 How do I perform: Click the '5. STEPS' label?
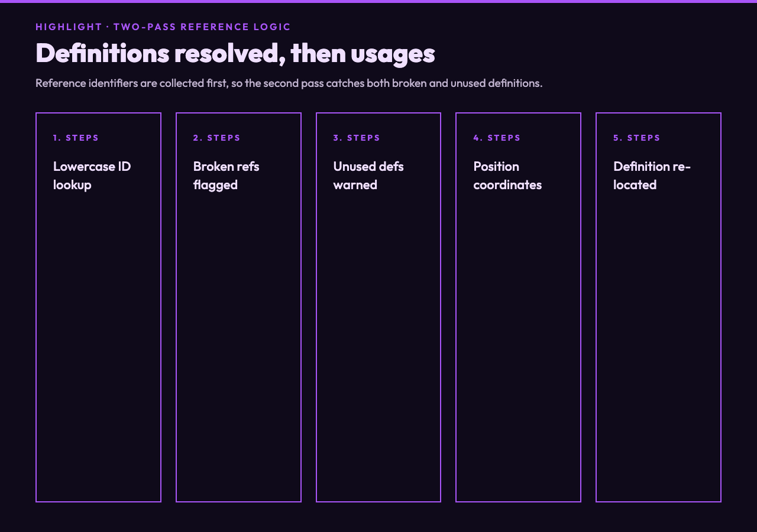(637, 138)
